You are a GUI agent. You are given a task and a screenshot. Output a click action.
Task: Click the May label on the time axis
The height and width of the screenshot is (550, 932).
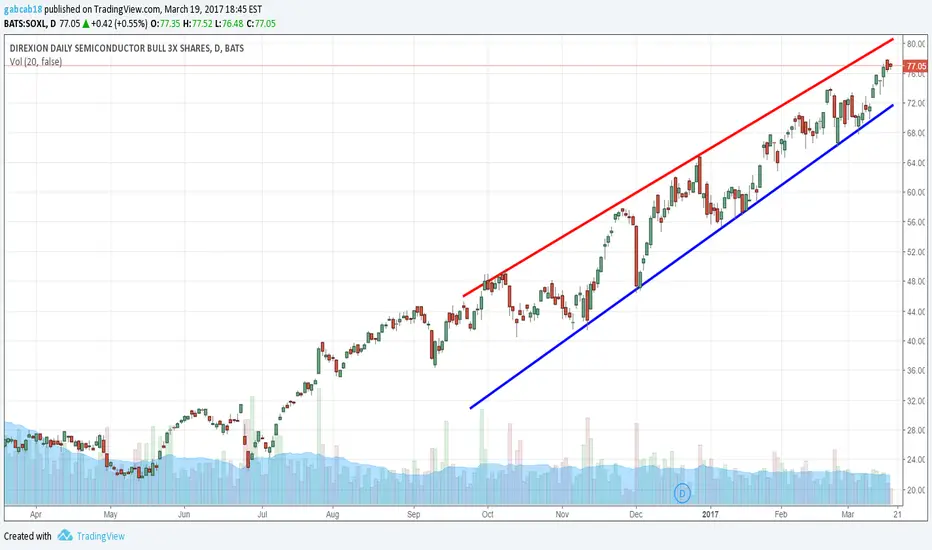tap(111, 514)
